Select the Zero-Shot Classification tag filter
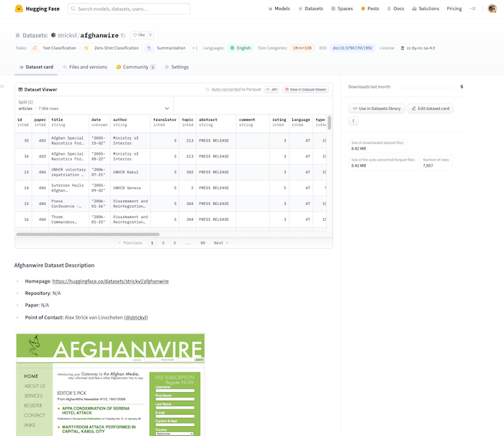The image size is (504, 436). tap(111, 48)
